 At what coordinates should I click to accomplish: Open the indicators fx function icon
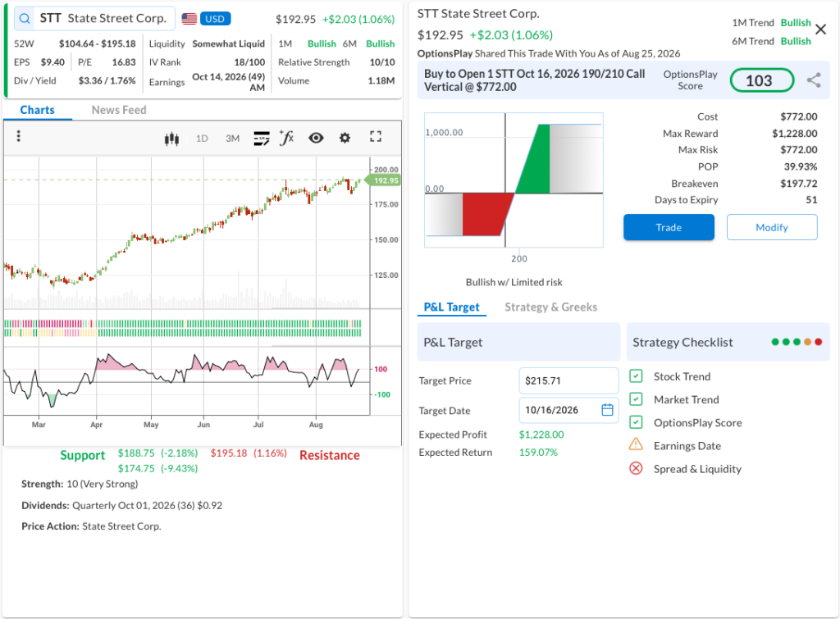coord(286,138)
